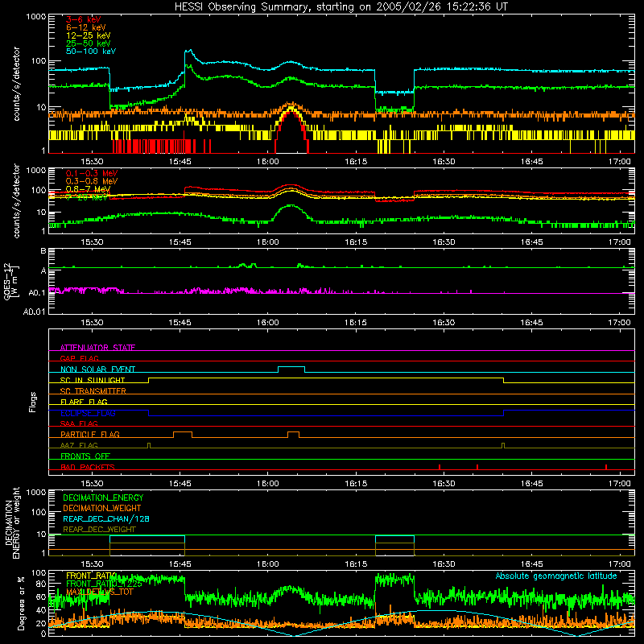The image size is (644, 644).
Task: Click the SC_IN_SUNLIGHT flag label
Action: pos(93,380)
